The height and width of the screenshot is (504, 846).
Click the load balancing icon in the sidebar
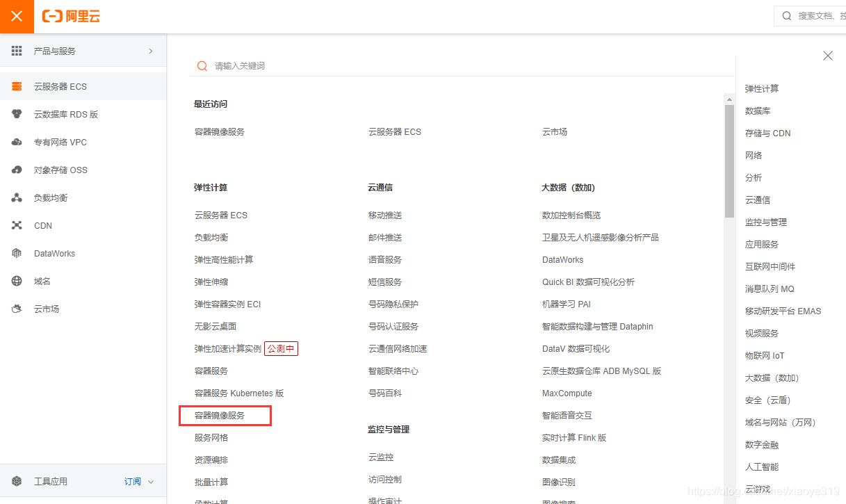tap(17, 197)
